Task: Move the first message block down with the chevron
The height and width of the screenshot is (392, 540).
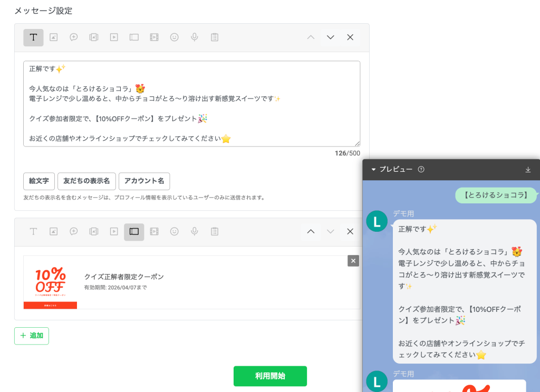Action: tap(330, 37)
